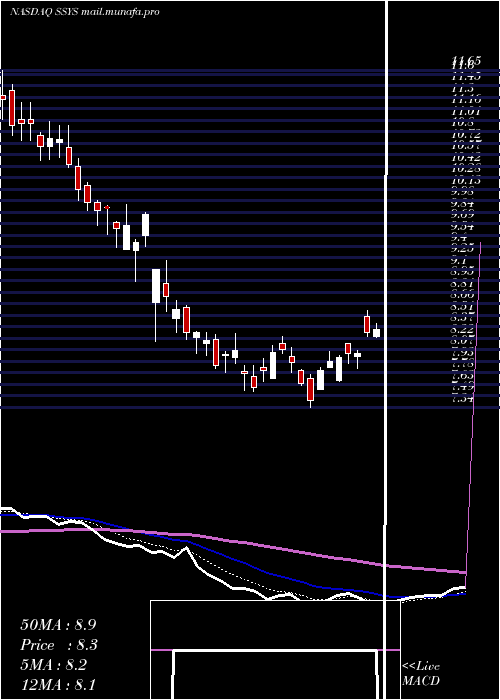The height and width of the screenshot is (700, 500).
Task: Click the 10.42 price axis label
Action: click(x=465, y=158)
